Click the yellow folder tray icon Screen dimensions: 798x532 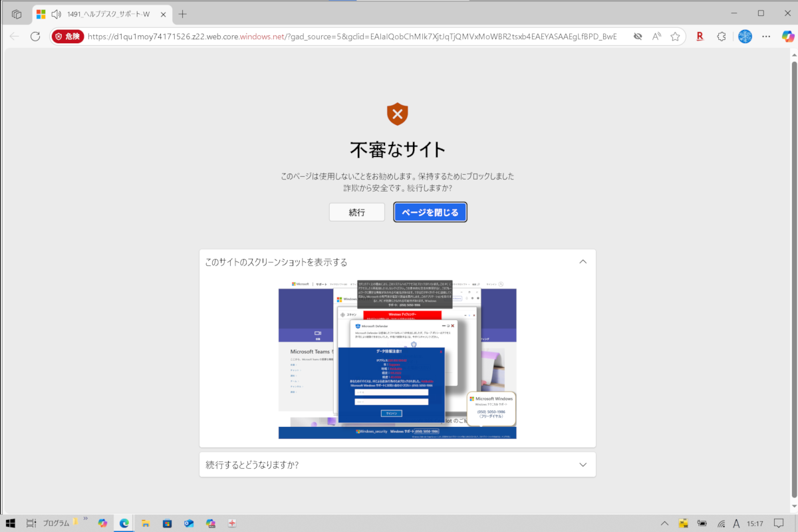[x=682, y=523]
